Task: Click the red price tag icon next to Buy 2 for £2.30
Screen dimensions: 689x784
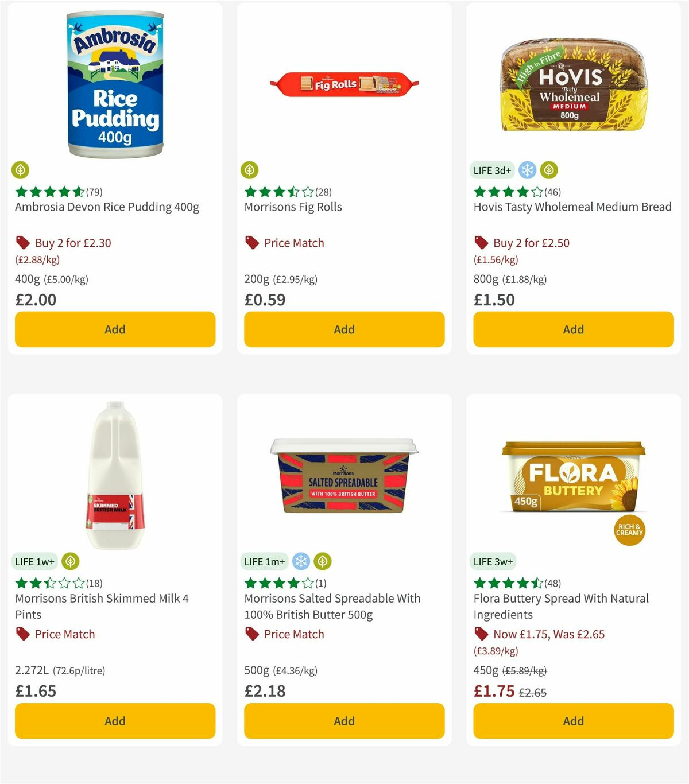Action: (x=22, y=243)
